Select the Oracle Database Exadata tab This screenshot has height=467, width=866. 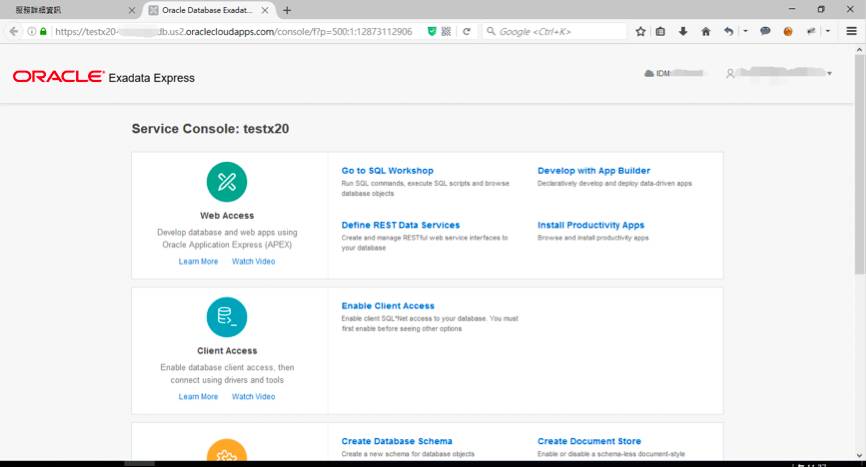[208, 10]
